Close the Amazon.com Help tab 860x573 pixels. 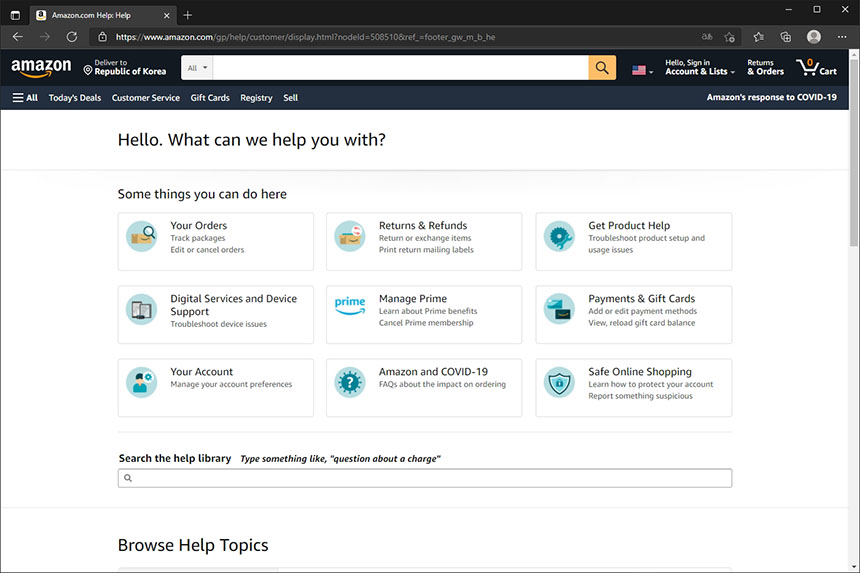[x=167, y=15]
